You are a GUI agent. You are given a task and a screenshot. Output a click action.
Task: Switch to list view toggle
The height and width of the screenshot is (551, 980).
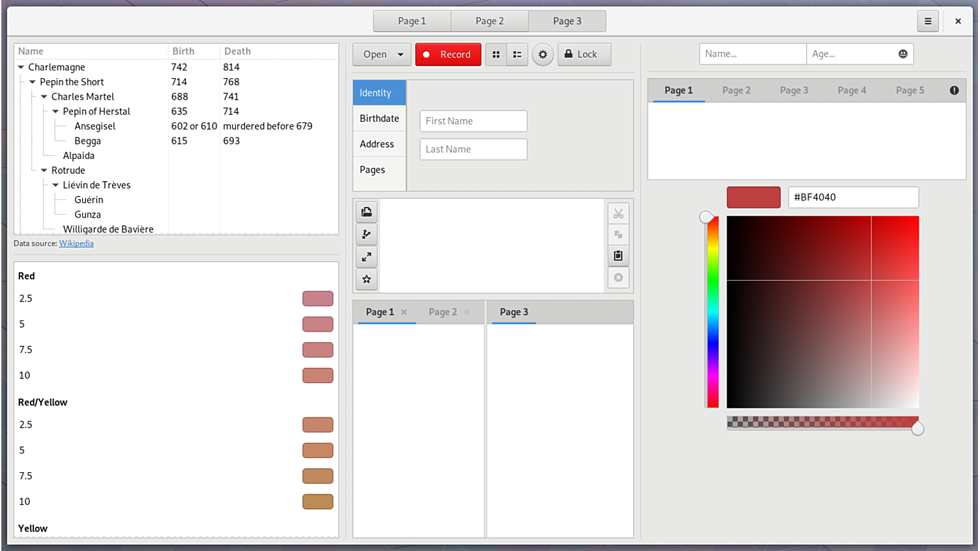(517, 55)
